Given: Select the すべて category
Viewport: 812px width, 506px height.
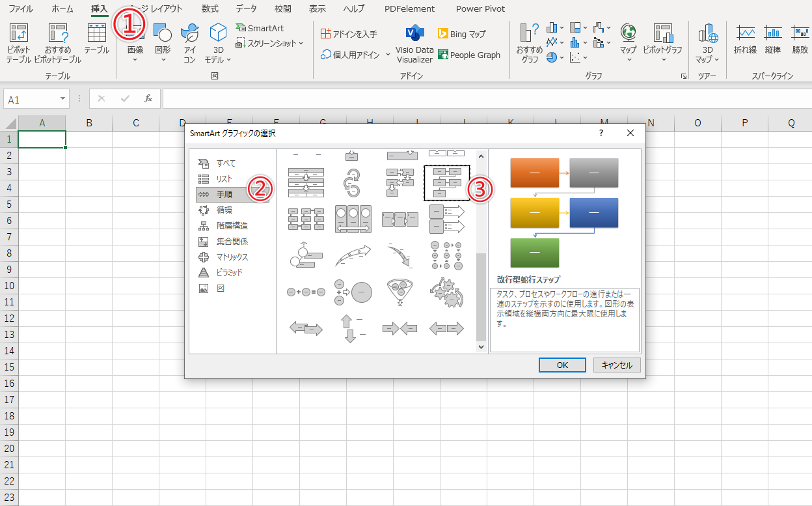Looking at the screenshot, I should click(x=232, y=163).
